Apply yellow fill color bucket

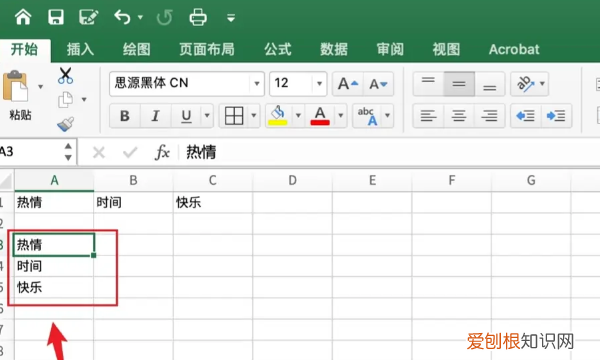(278, 116)
